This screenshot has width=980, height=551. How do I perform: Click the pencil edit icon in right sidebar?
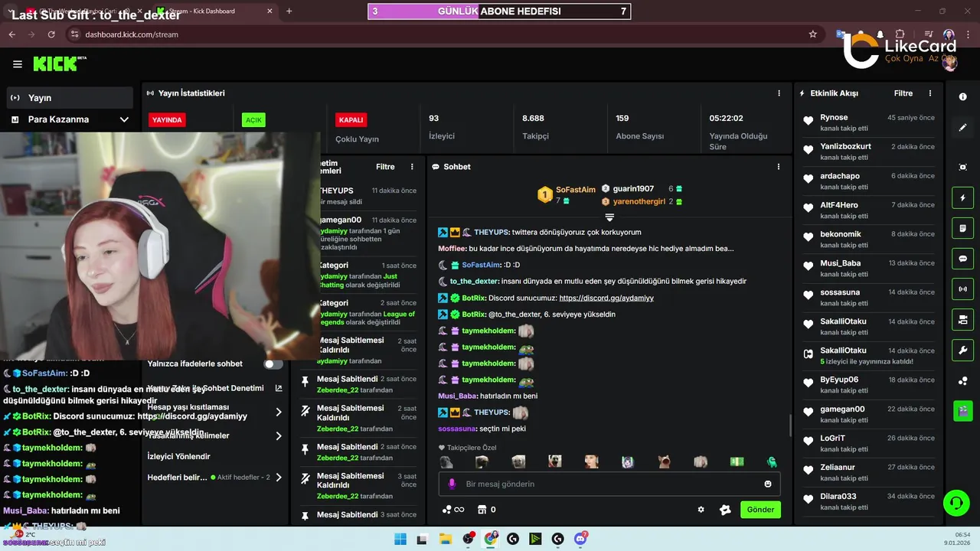point(962,127)
